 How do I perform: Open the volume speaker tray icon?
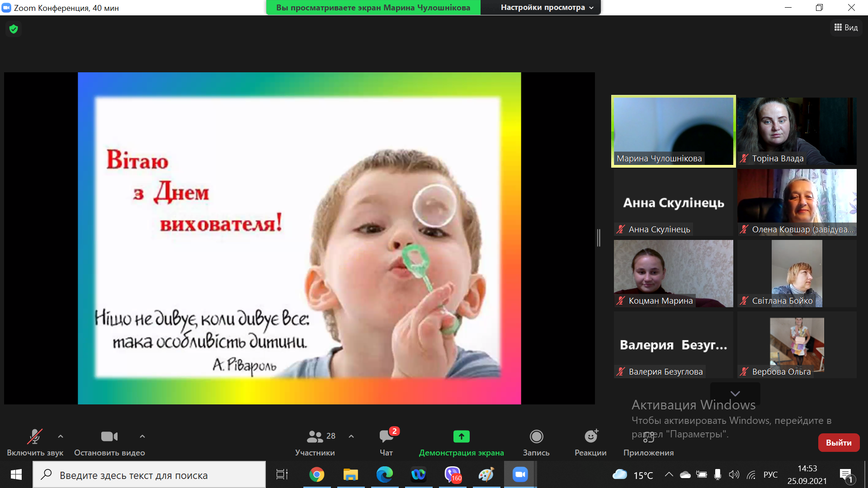tap(734, 474)
